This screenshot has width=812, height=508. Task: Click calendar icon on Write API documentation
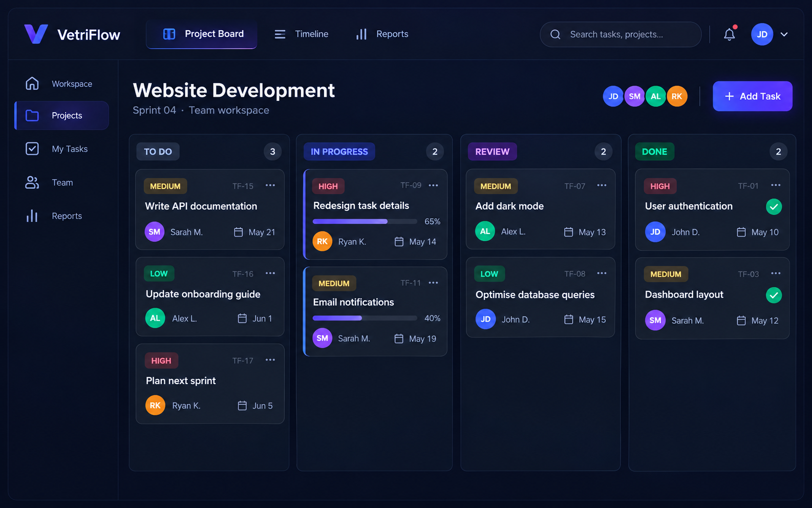tap(238, 232)
